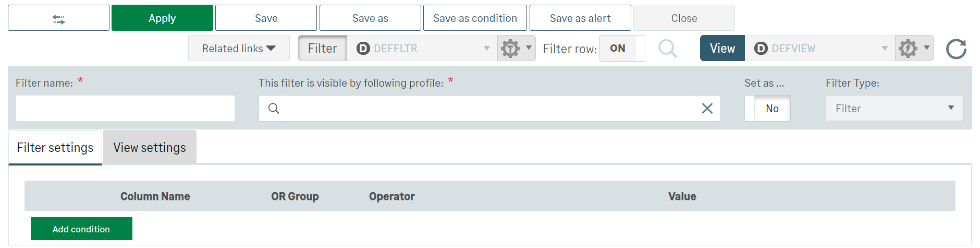Click the magnifier search icon beside Filter row
Viewport: 980px width, 248px height.
667,49
